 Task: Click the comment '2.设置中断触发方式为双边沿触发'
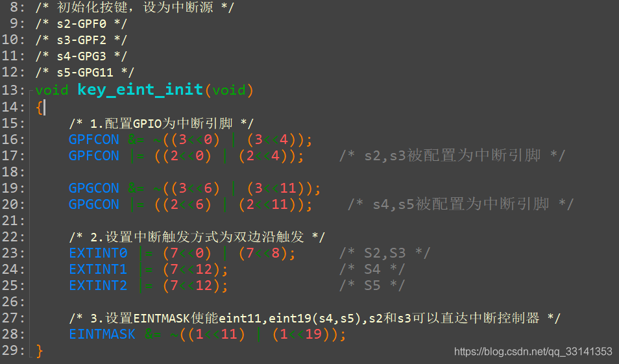(197, 237)
